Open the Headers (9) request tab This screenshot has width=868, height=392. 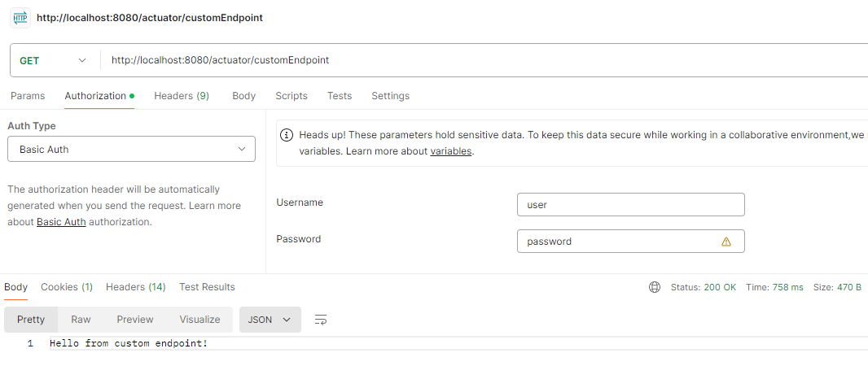[182, 96]
